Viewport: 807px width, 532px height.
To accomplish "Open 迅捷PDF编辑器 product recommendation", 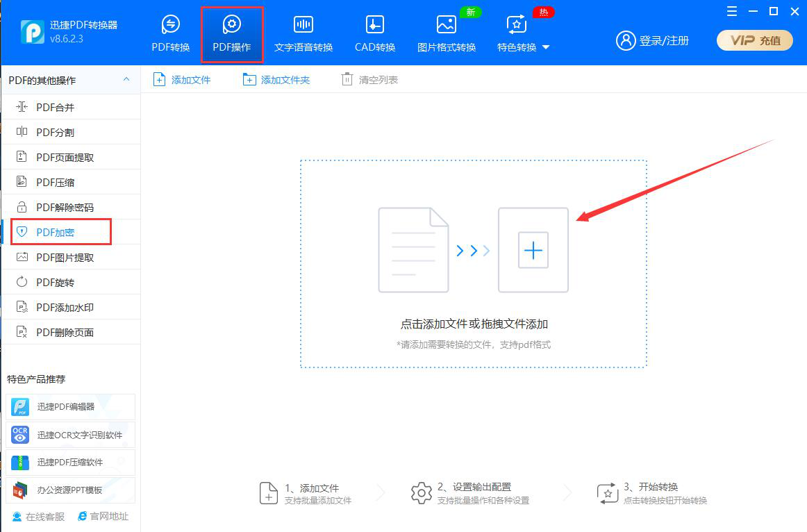I will [71, 407].
